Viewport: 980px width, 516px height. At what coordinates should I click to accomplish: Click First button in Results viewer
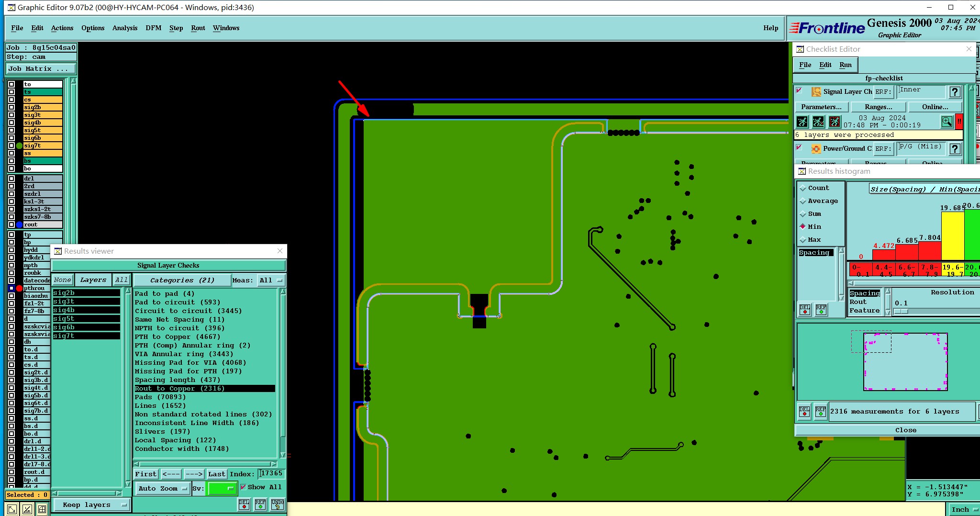pos(145,474)
